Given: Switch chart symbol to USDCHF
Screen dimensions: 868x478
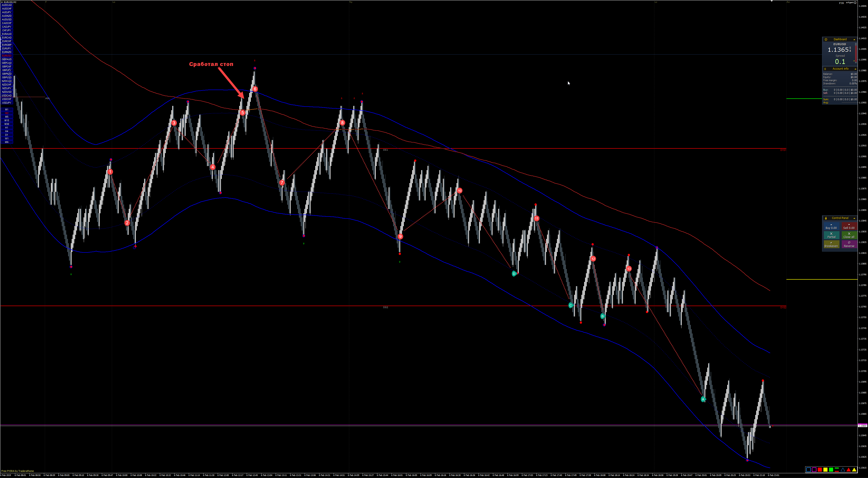Looking at the screenshot, I should point(7,99).
